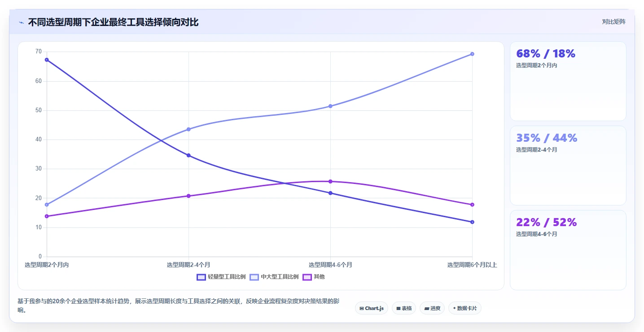
Task: Click the 数据卡片 tag chip
Action: (x=465, y=308)
